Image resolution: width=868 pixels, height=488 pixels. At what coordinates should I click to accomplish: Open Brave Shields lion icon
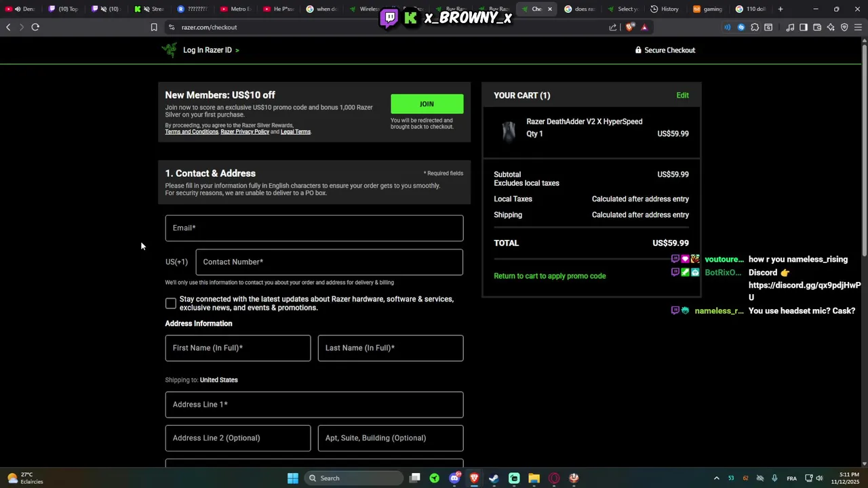click(x=630, y=27)
